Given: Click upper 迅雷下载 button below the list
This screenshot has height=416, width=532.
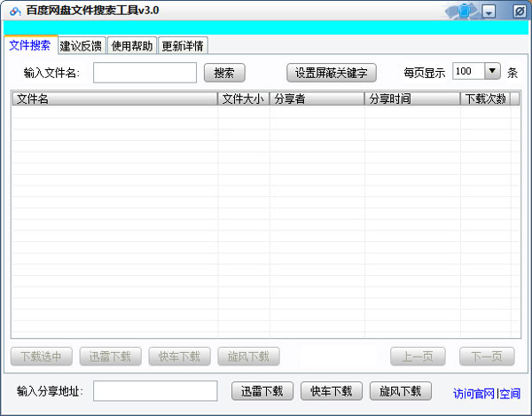Looking at the screenshot, I should coord(110,357).
